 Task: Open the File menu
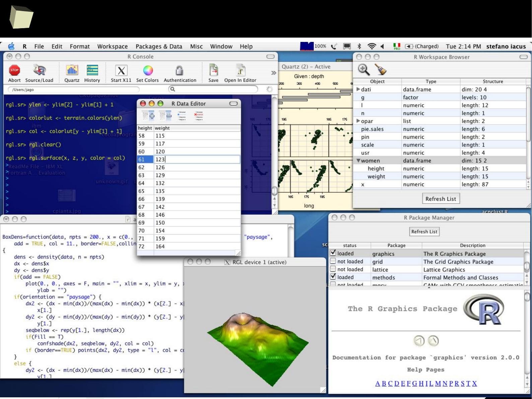point(39,46)
